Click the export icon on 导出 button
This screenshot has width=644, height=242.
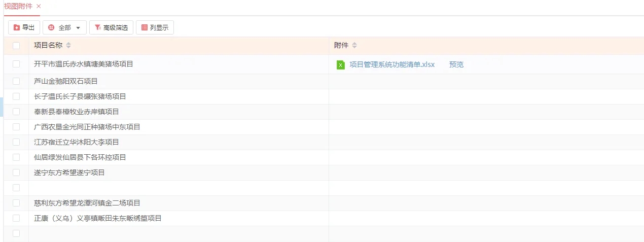click(x=17, y=27)
